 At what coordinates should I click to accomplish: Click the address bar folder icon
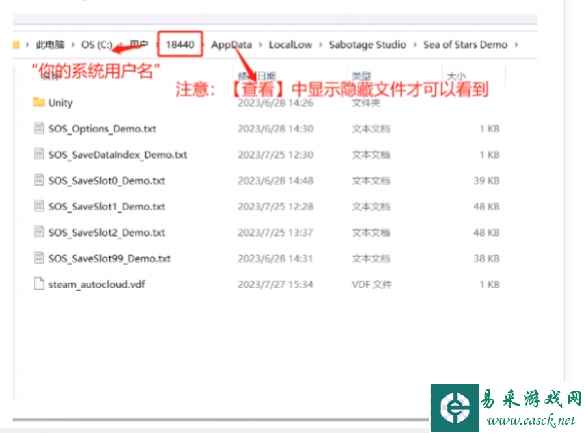point(16,45)
